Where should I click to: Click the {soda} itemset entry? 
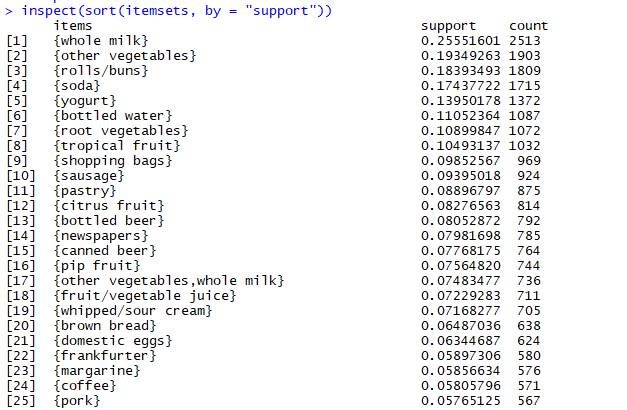(77, 86)
